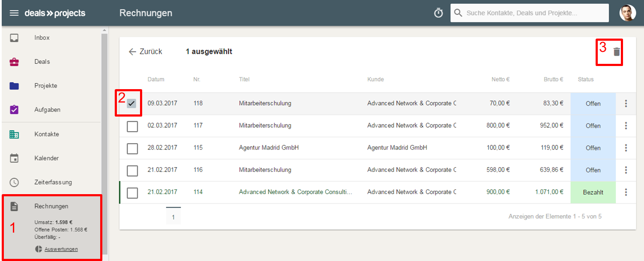This screenshot has width=644, height=261.
Task: Open Kontakte in the sidebar
Action: [x=51, y=134]
